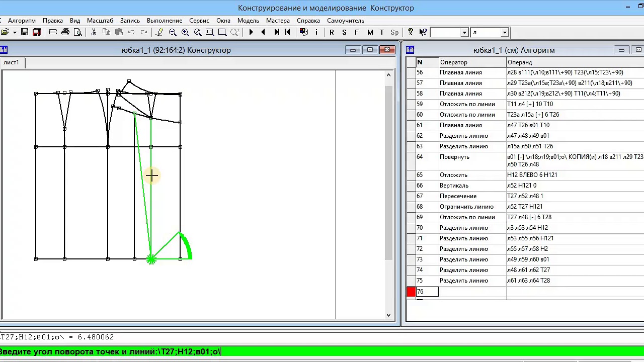The width and height of the screenshot is (644, 362).
Task: Open Print Preview icon
Action: point(78,32)
